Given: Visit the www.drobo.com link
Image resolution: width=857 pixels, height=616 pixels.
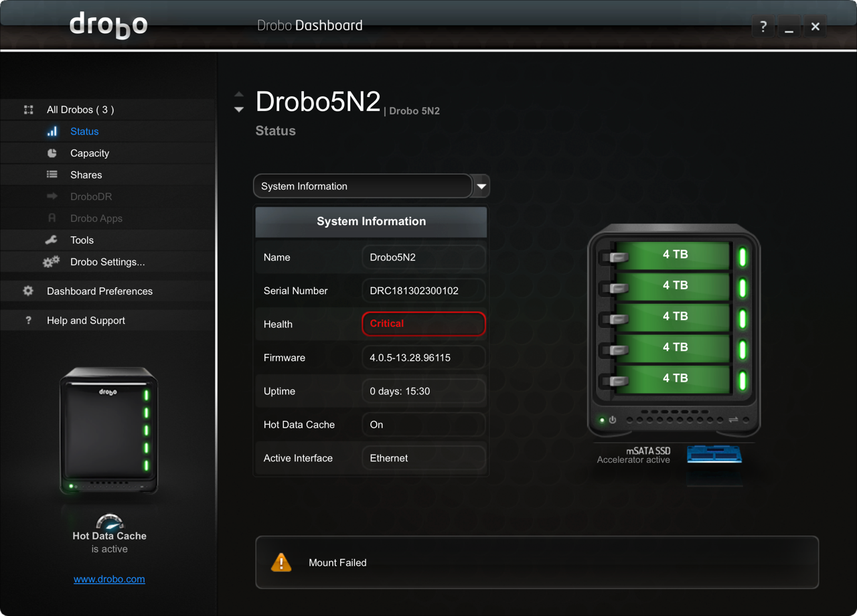Looking at the screenshot, I should pos(109,579).
